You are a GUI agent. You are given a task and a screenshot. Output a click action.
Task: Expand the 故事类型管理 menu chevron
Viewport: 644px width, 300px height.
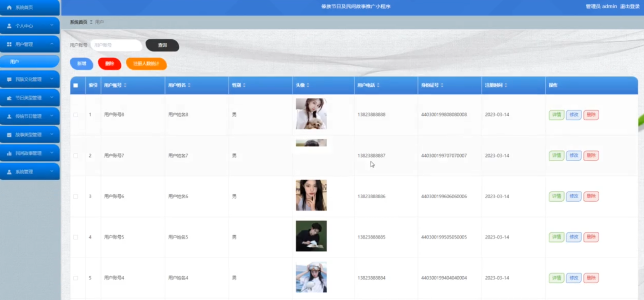click(x=51, y=135)
